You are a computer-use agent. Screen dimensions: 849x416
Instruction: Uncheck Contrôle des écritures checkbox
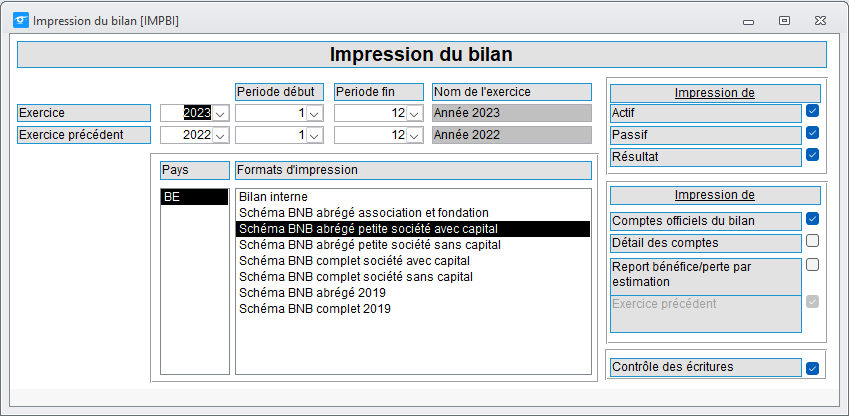[812, 368]
